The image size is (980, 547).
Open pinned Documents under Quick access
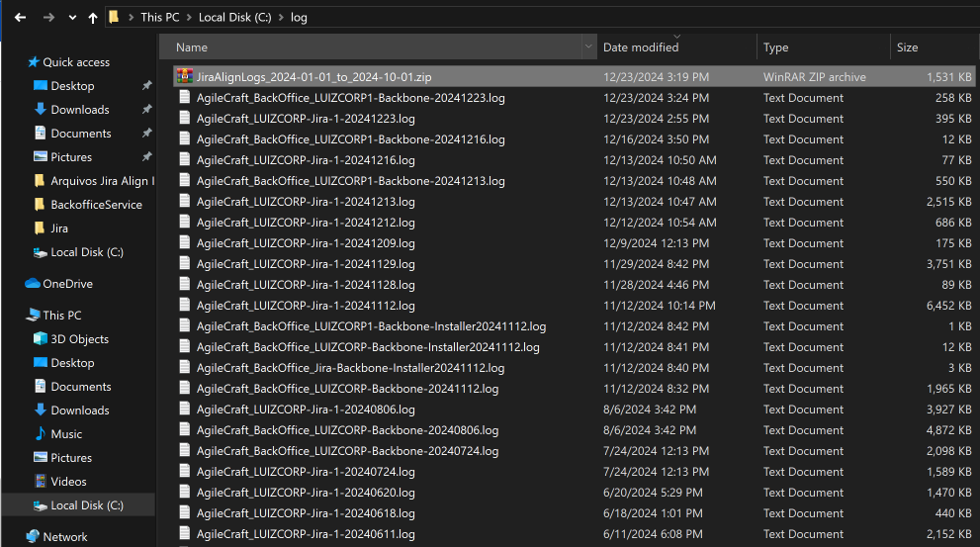click(81, 134)
